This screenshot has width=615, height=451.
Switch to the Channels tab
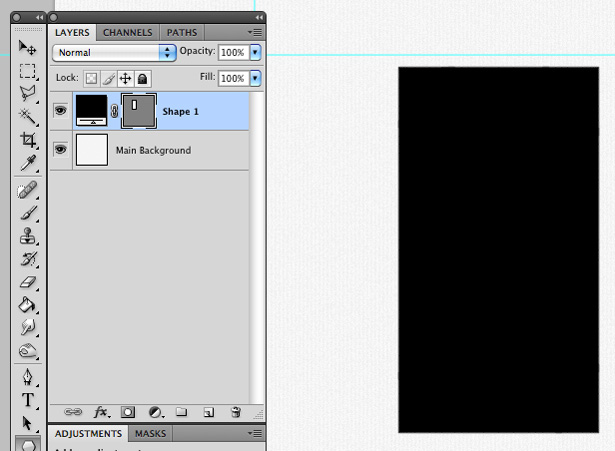point(127,33)
